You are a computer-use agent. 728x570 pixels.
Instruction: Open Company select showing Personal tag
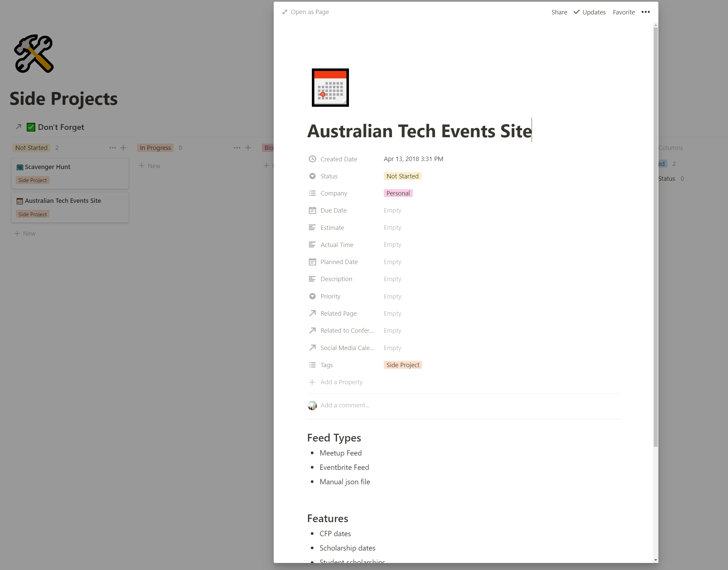(398, 193)
